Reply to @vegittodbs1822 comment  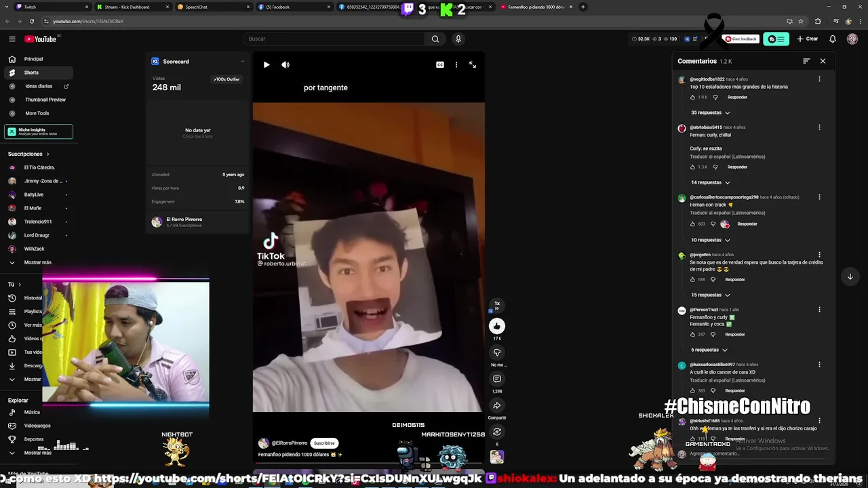[x=737, y=97]
